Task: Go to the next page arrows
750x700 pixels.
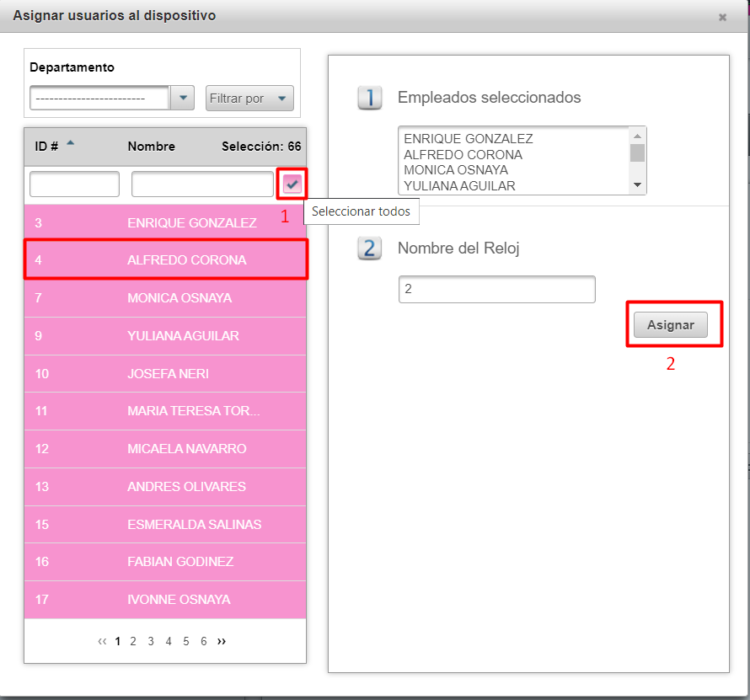Action: [222, 641]
